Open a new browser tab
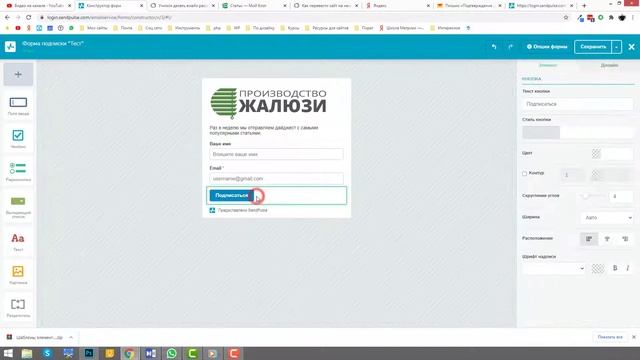 [x=584, y=6]
